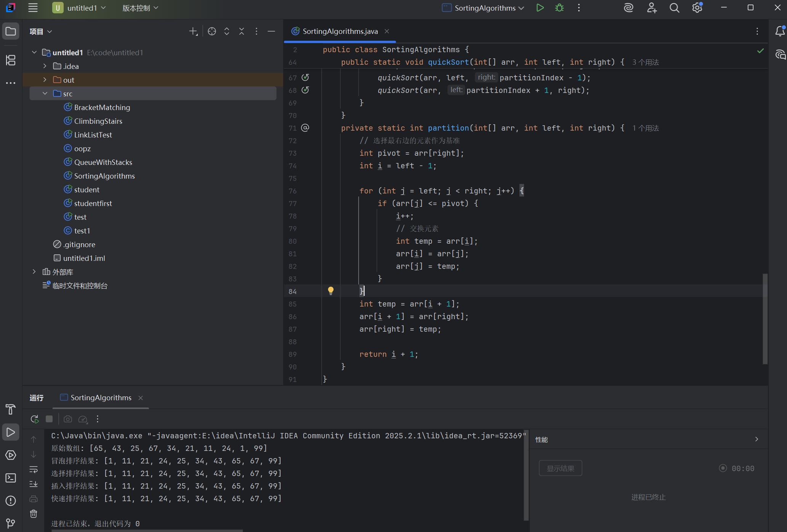Open the Terminal tool window

point(11,478)
